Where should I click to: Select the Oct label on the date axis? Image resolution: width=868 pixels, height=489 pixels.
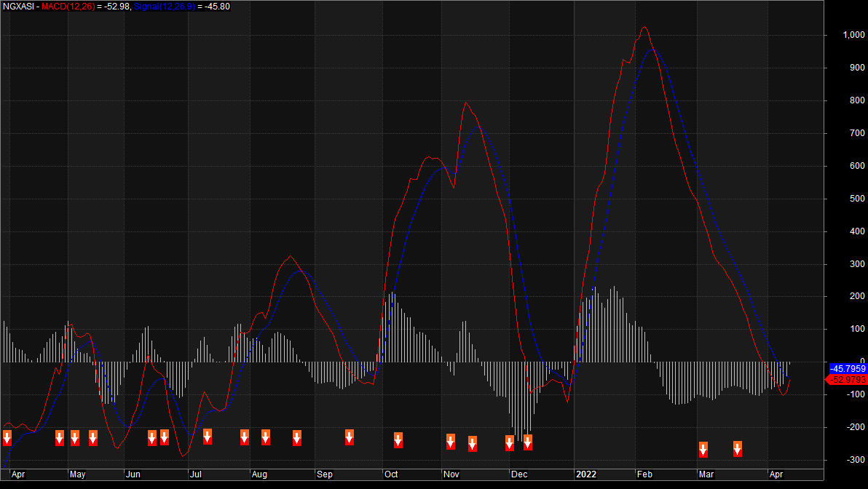click(x=391, y=474)
